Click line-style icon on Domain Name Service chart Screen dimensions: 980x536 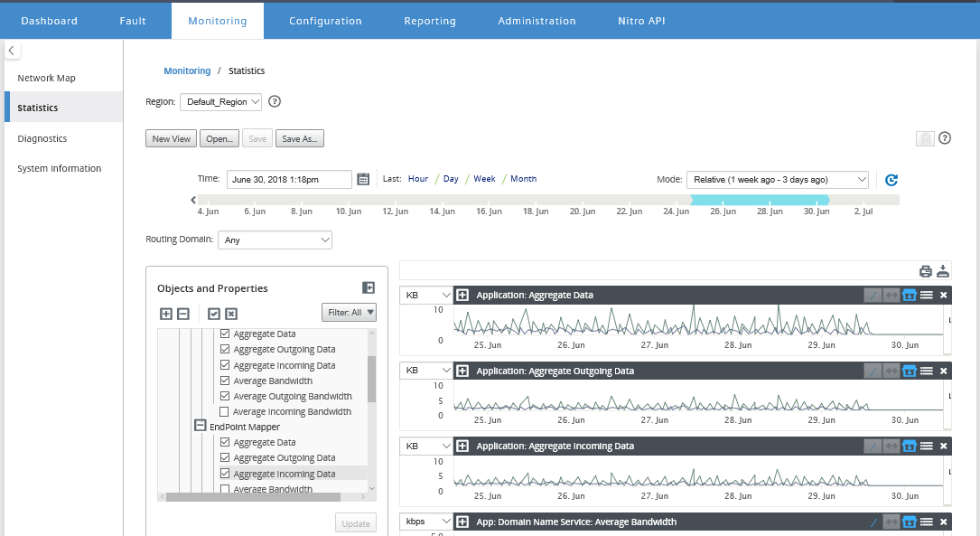click(x=873, y=522)
